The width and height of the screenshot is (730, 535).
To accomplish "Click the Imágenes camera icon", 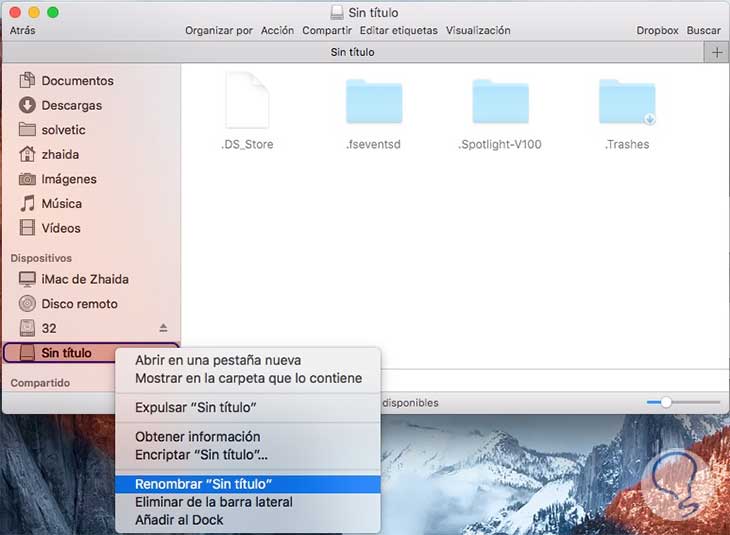I will (x=27, y=179).
